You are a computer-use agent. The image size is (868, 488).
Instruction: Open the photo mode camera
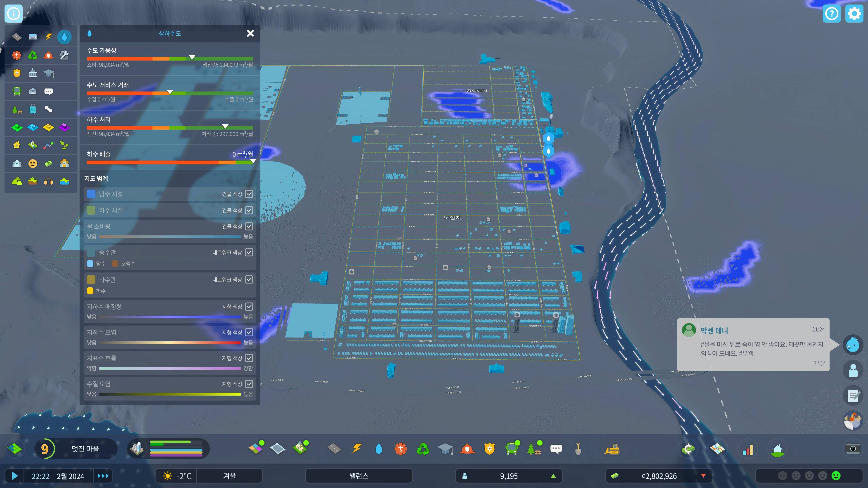pyautogui.click(x=853, y=449)
